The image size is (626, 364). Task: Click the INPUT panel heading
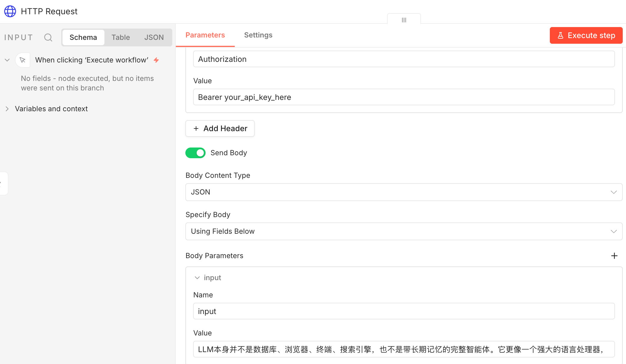point(18,37)
